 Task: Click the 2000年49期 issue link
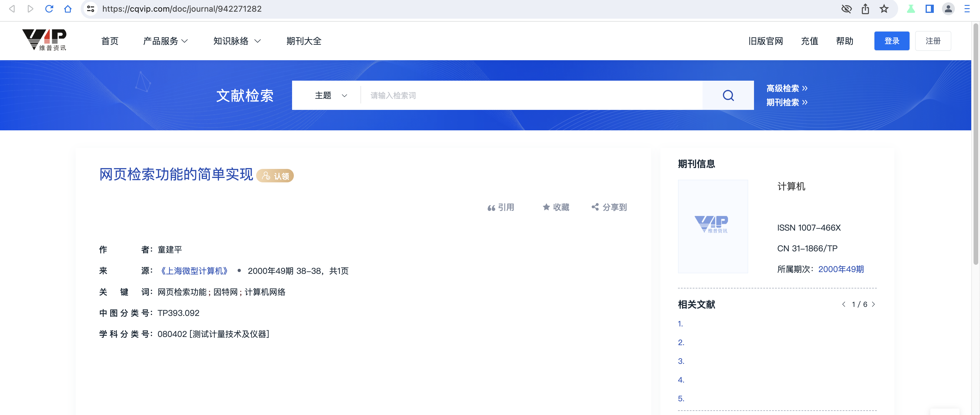[x=841, y=269]
